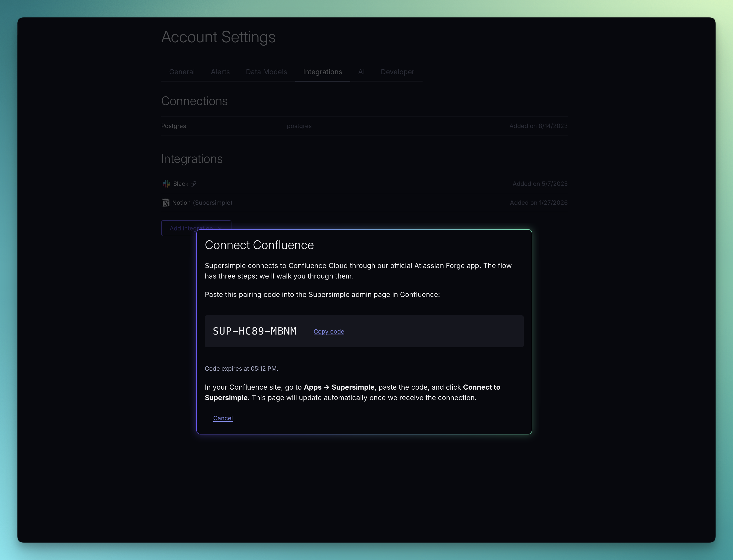Image resolution: width=733 pixels, height=560 pixels.
Task: Click the Added on 5/7/2025 date
Action: tap(540, 184)
